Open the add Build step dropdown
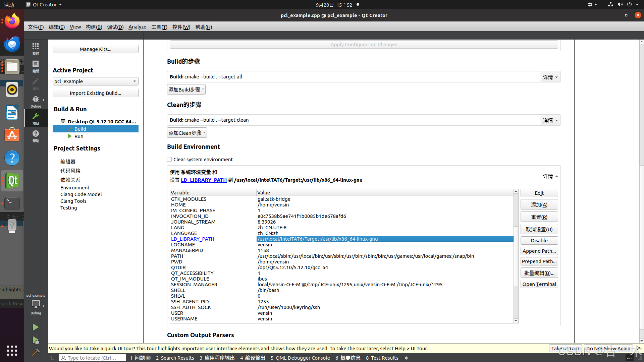This screenshot has width=644, height=362. point(186,89)
